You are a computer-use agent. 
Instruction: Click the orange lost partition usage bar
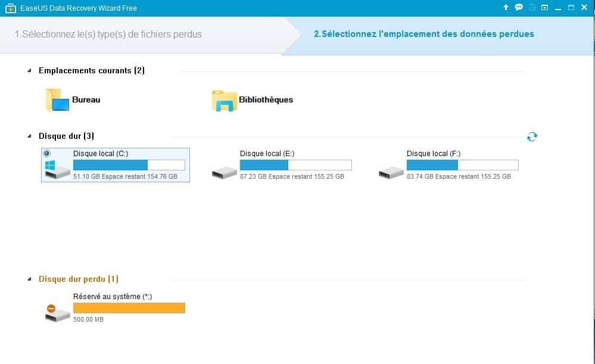pos(129,308)
